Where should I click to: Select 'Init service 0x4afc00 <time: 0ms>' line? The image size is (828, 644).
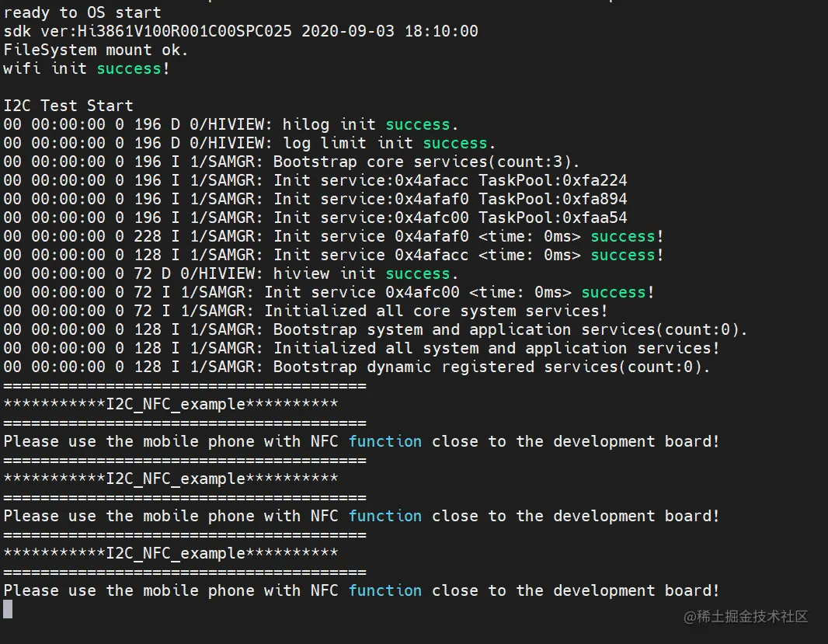pos(329,292)
